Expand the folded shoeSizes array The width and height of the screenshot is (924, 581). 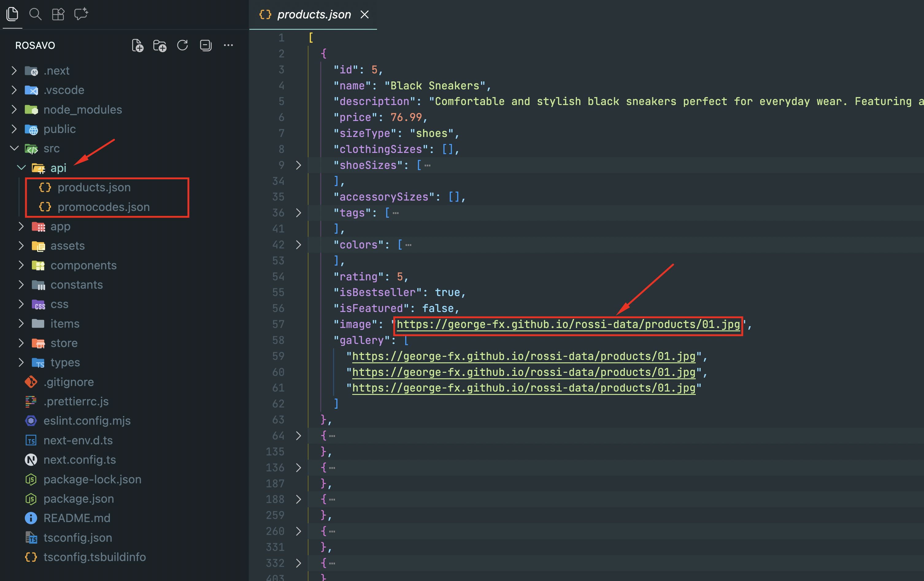(298, 166)
